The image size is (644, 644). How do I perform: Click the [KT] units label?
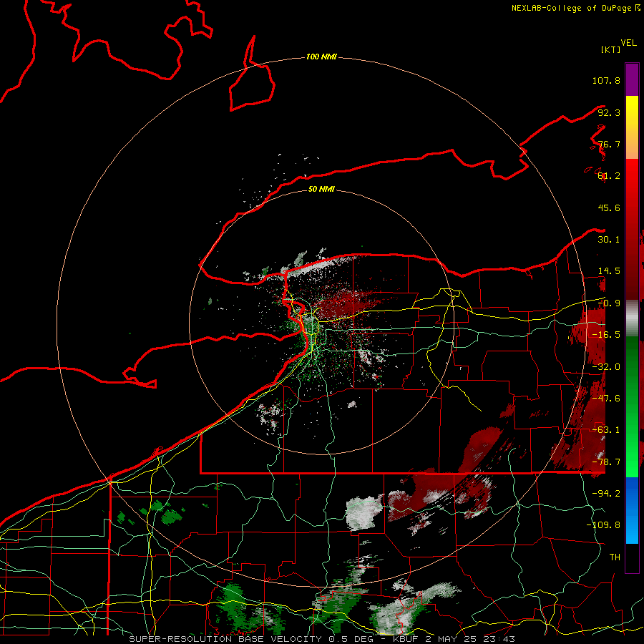[x=611, y=49]
